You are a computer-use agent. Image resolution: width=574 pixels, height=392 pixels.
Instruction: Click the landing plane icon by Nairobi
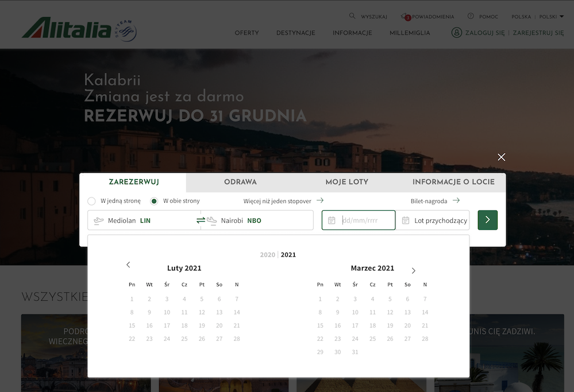pyautogui.click(x=211, y=220)
